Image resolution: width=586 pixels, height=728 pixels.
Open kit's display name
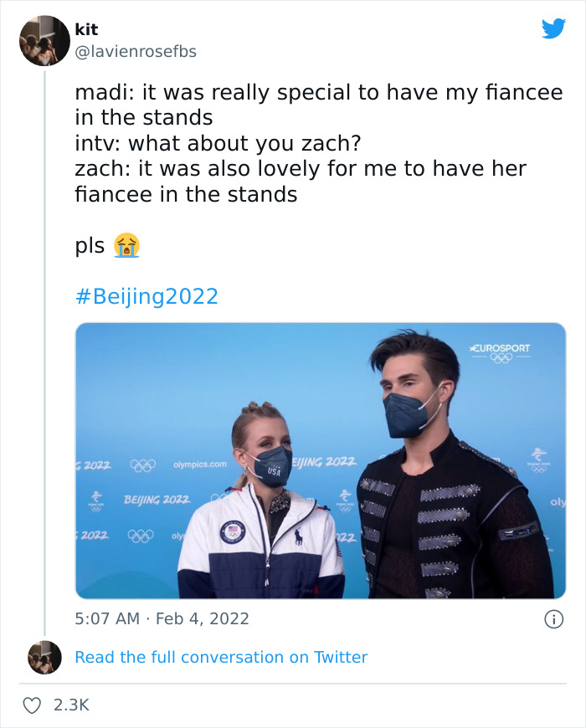[86, 28]
